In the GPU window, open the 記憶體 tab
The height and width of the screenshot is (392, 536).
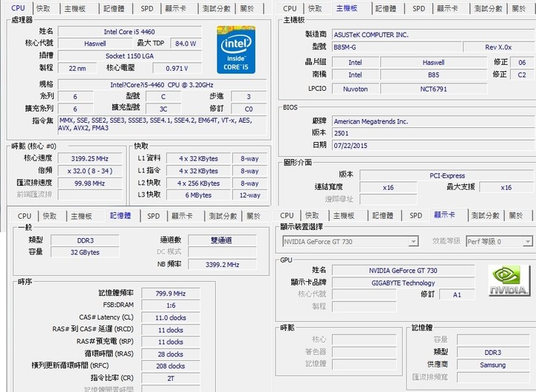383,216
